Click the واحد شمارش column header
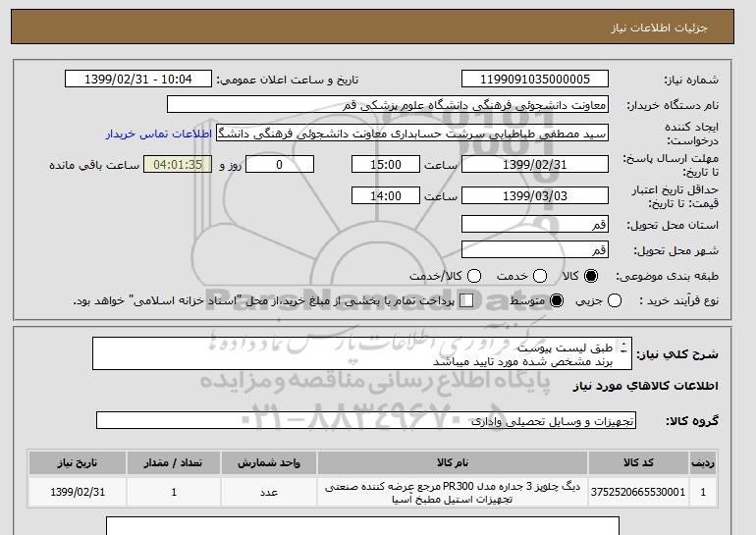 [269, 462]
